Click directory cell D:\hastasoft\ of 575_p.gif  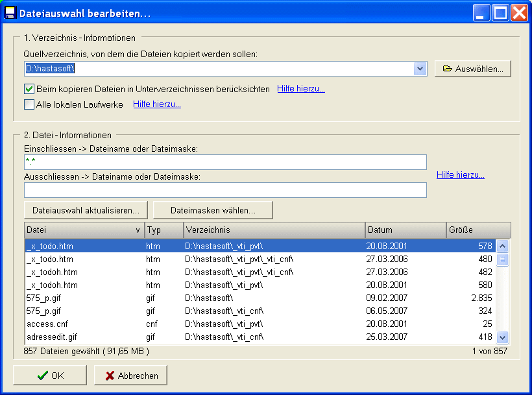click(x=209, y=298)
